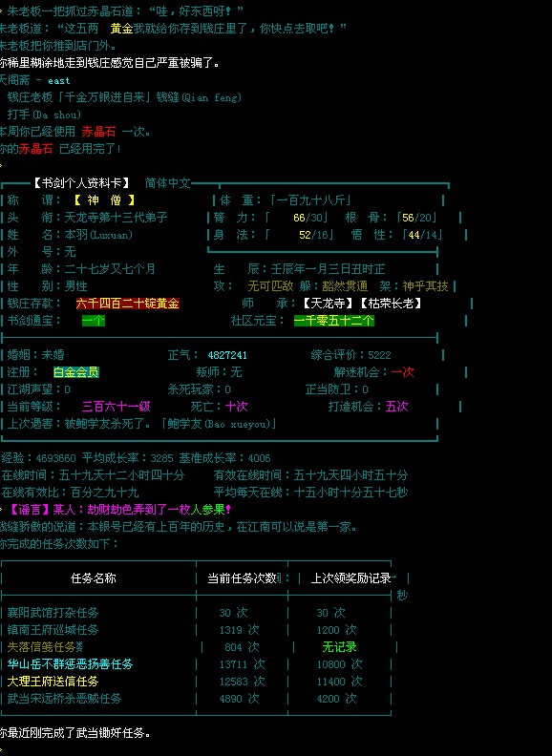Select the birthday 壬辰年一月三日丑时正
552x756 pixels.
[x=329, y=269]
